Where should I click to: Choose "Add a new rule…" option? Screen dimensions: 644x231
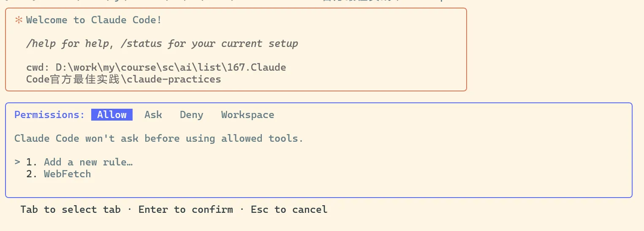coord(88,162)
